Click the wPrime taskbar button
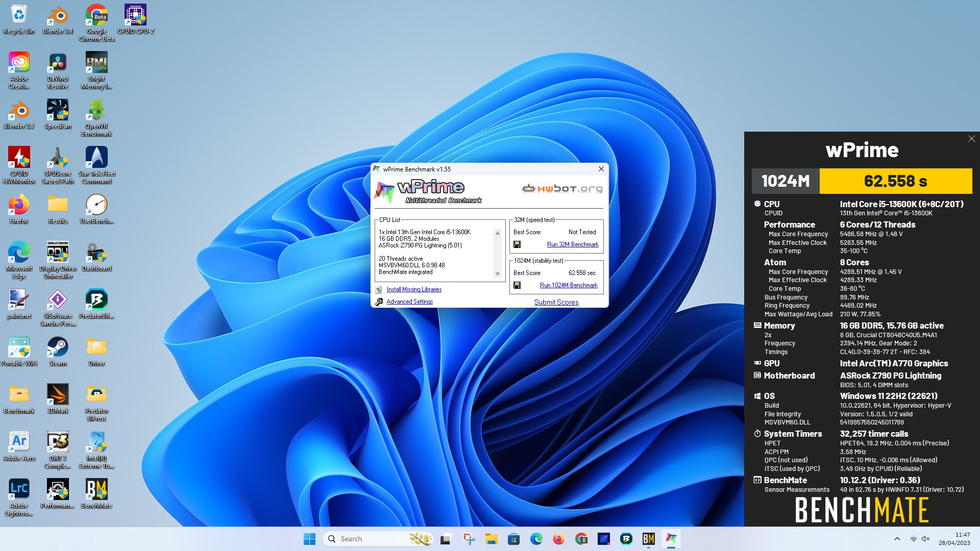This screenshot has height=551, width=980. (671, 539)
